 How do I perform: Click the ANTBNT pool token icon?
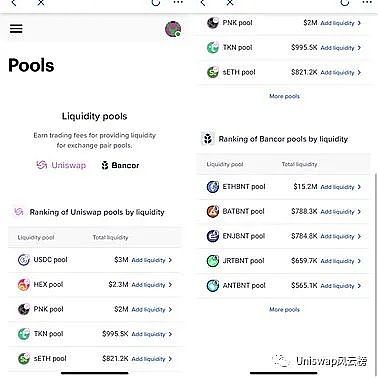(x=213, y=286)
